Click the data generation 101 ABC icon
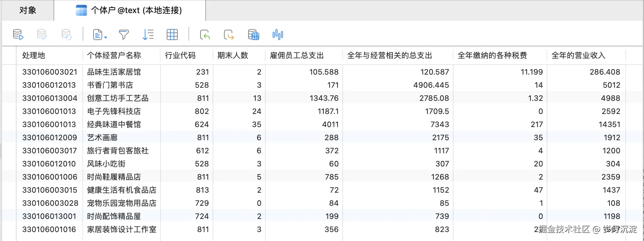Screen dimensions: 644x241 click(x=254, y=35)
